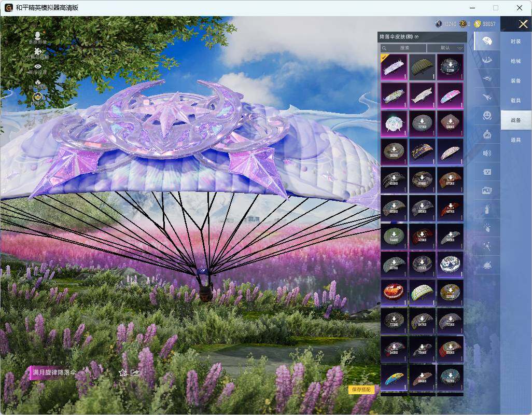Select the face card category icon
Viewport: 532px width, 415px height.
pyautogui.click(x=487, y=172)
